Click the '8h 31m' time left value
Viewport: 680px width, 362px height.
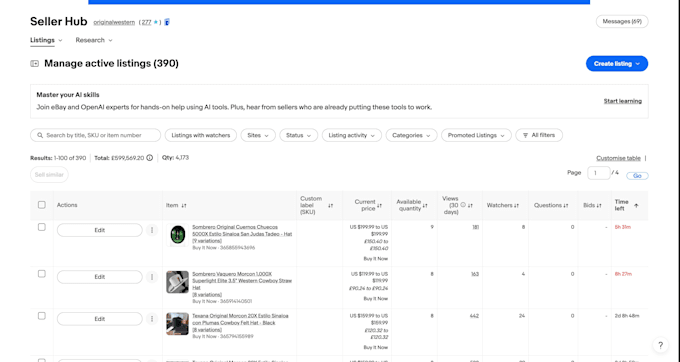pyautogui.click(x=623, y=227)
